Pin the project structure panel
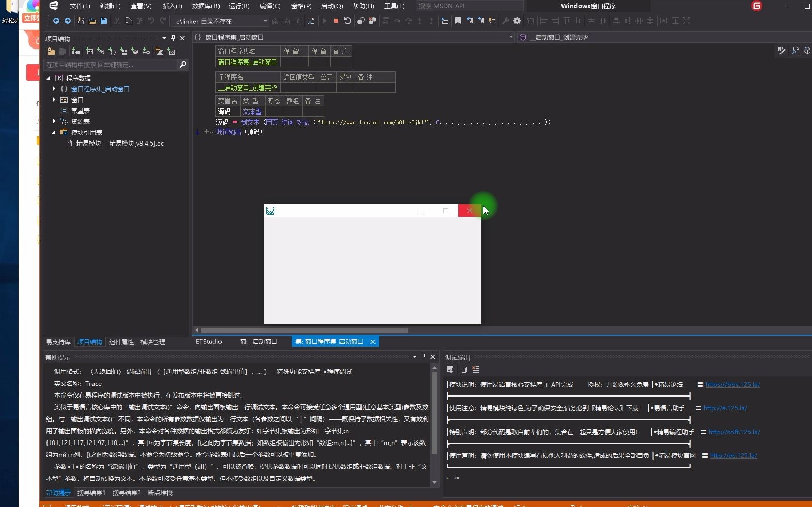 pyautogui.click(x=173, y=38)
